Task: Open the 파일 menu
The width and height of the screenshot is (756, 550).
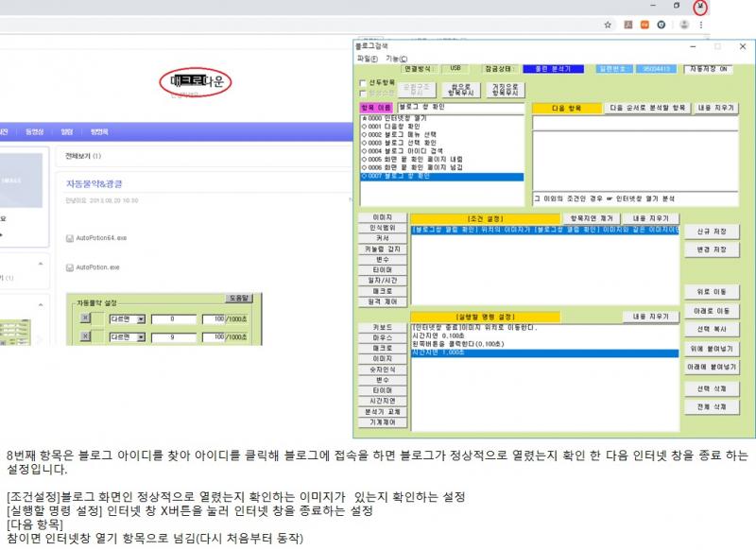Action: coord(367,58)
